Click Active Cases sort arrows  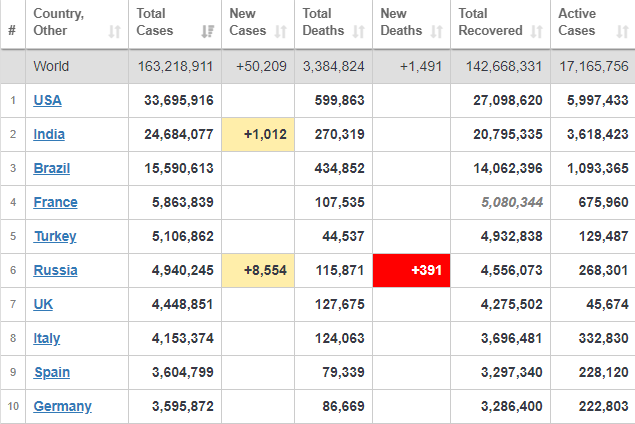coord(622,31)
